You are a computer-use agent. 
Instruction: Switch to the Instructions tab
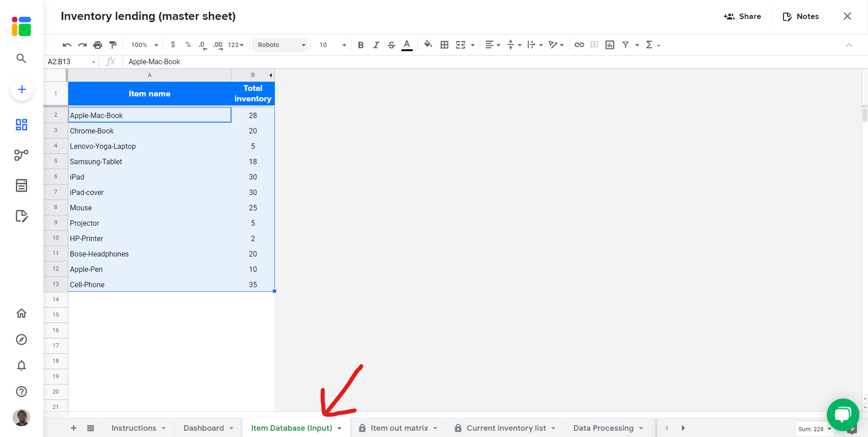[139, 428]
